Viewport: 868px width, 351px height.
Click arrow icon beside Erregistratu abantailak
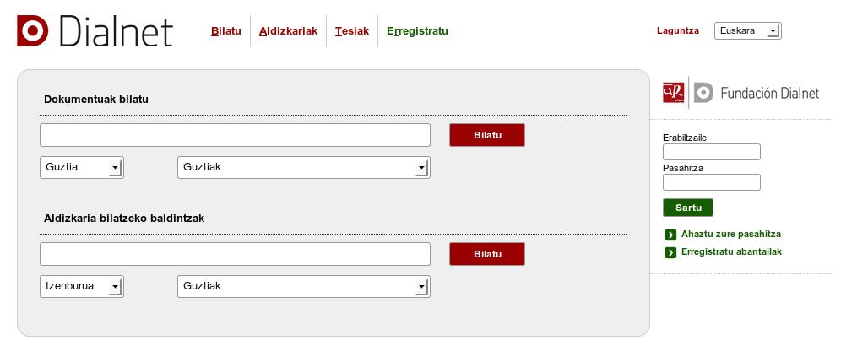coord(671,252)
